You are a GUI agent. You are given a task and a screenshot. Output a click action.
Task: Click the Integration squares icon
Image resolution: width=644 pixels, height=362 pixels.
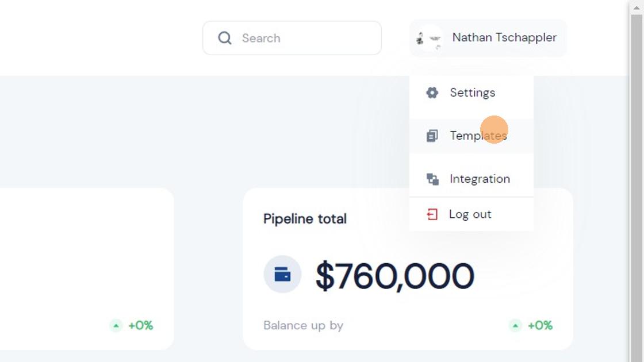pos(432,179)
